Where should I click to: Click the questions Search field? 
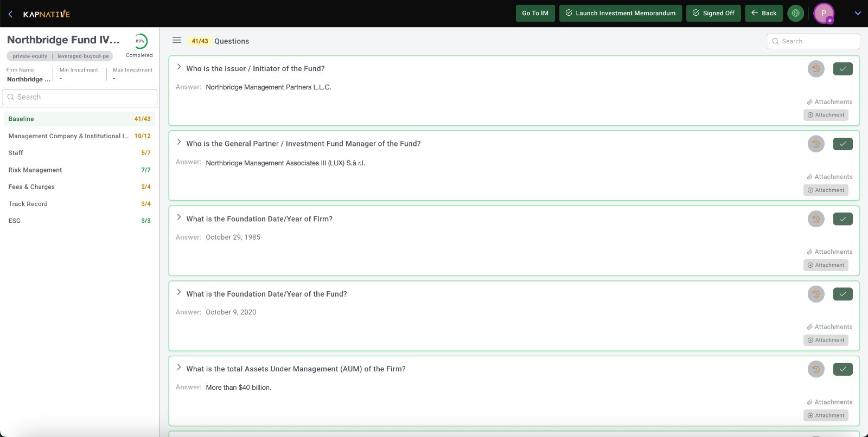pyautogui.click(x=813, y=41)
